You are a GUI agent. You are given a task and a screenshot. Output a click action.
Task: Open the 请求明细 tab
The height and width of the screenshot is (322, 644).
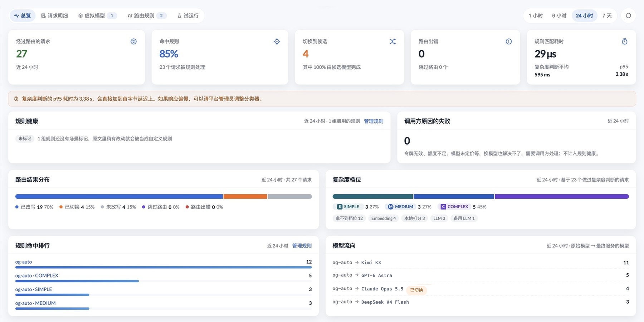[54, 15]
